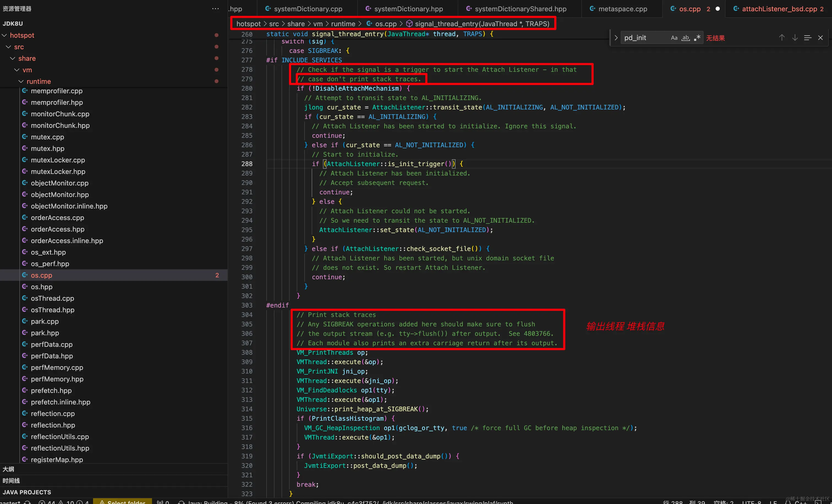The height and width of the screenshot is (504, 832).
Task: Open os.hpp in the file tree
Action: [x=42, y=287]
